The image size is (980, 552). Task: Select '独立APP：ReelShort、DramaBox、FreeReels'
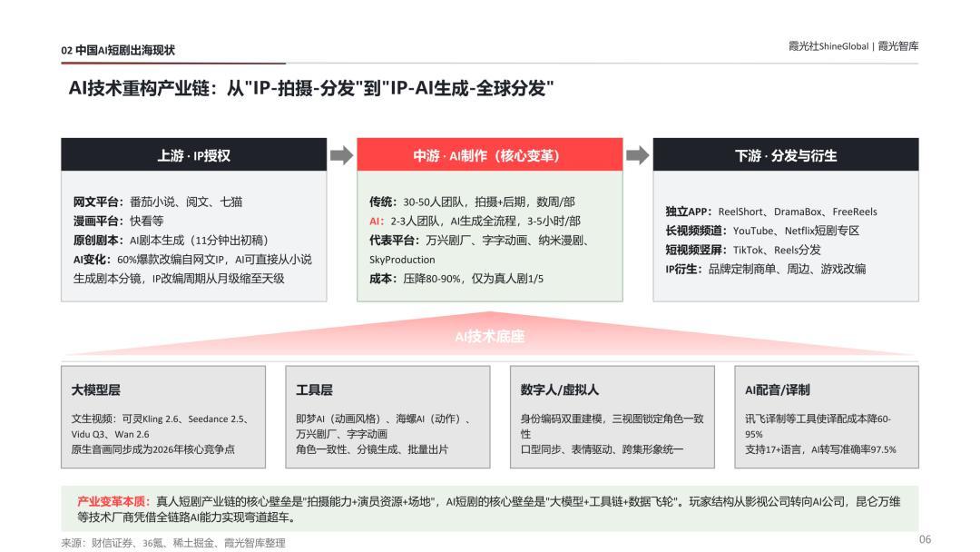pyautogui.click(x=771, y=212)
